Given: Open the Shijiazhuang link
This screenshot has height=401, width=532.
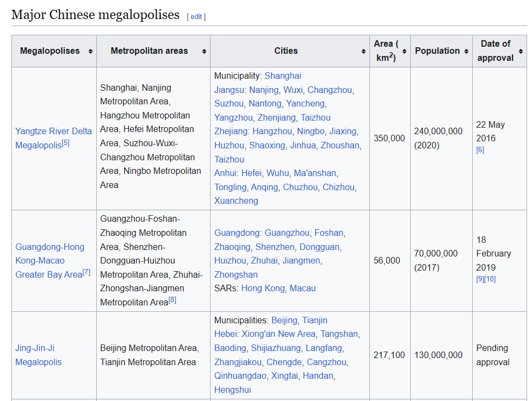Looking at the screenshot, I should 276,348.
